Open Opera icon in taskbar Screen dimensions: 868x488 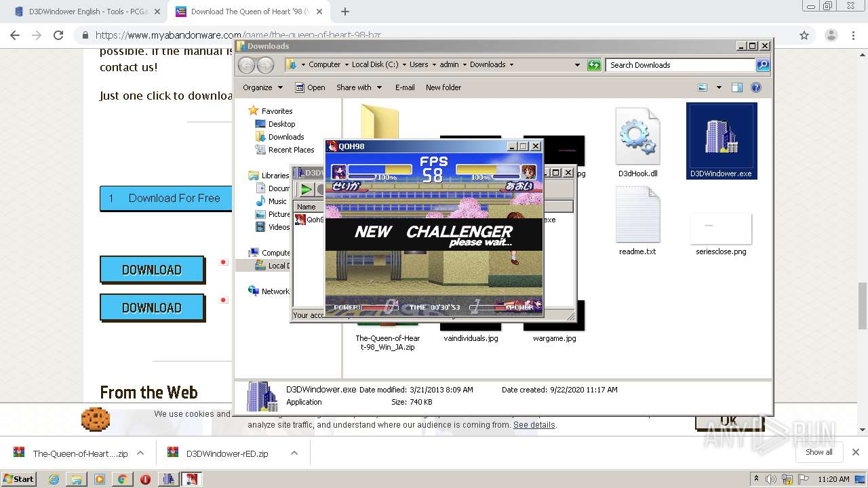[145, 479]
